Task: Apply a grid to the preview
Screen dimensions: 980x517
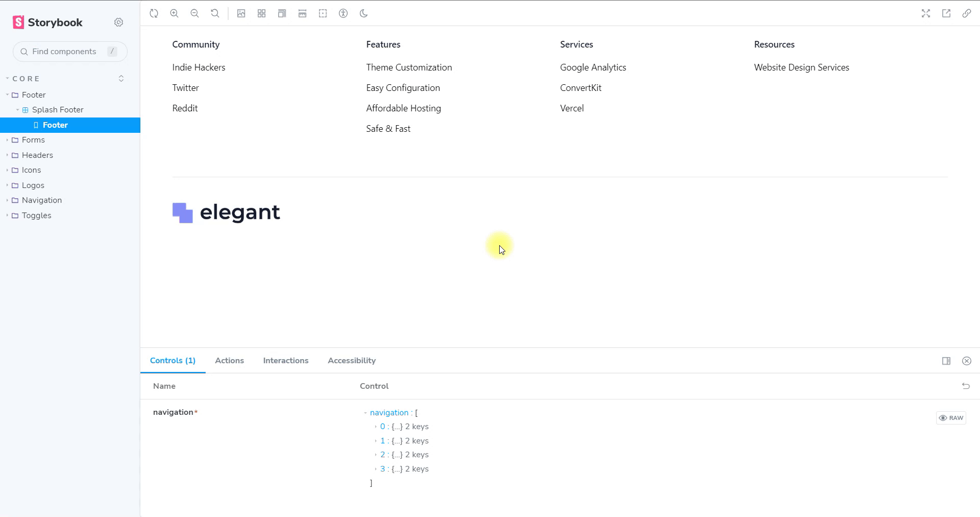Action: pyautogui.click(x=261, y=13)
